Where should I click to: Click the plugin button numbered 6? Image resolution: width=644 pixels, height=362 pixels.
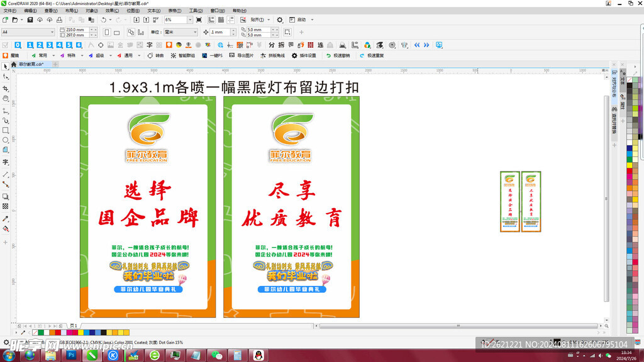pyautogui.click(x=79, y=45)
